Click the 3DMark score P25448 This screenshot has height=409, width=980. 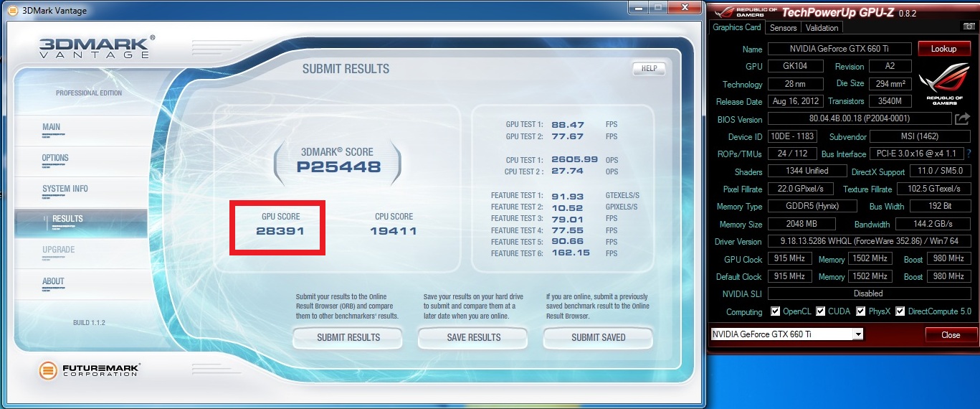click(338, 169)
